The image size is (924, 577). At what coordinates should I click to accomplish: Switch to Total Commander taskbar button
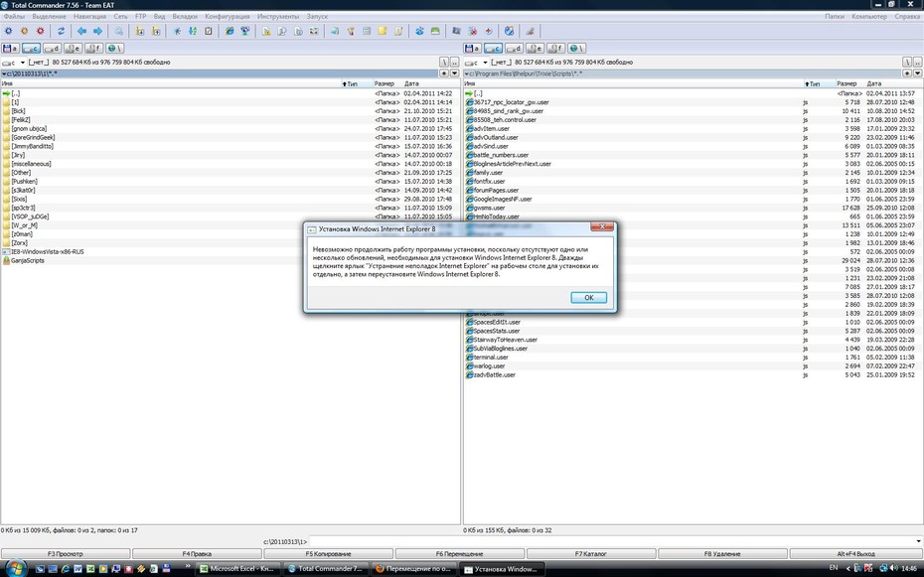(x=327, y=569)
